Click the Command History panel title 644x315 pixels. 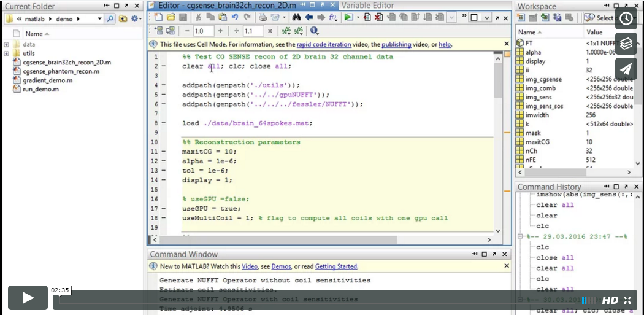[549, 187]
